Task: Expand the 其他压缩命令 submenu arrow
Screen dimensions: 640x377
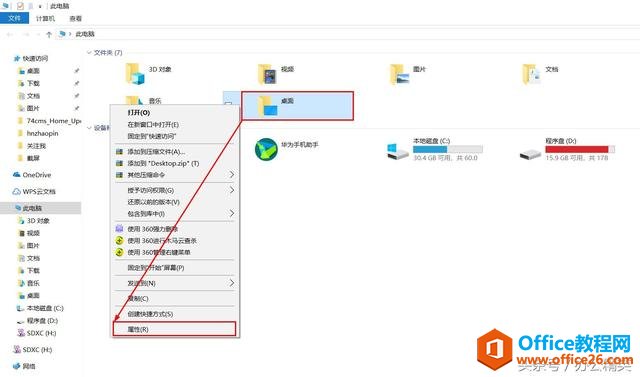Action: tap(231, 175)
